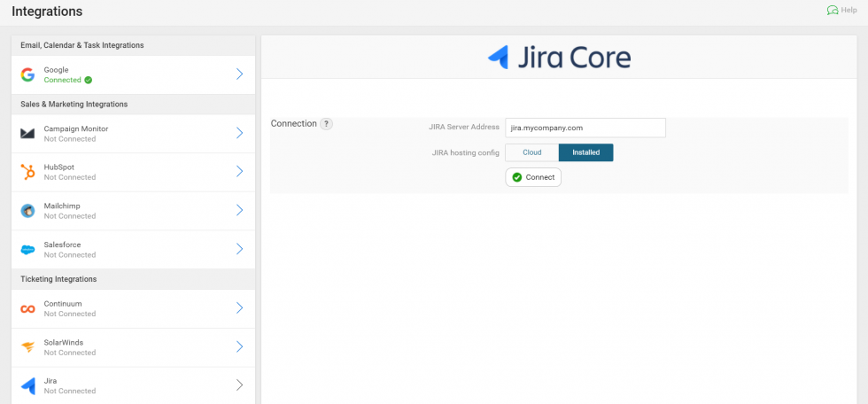Screen dimensions: 868x404
Task: Click the green Connected checkmark under Google
Action: pyautogui.click(x=88, y=81)
